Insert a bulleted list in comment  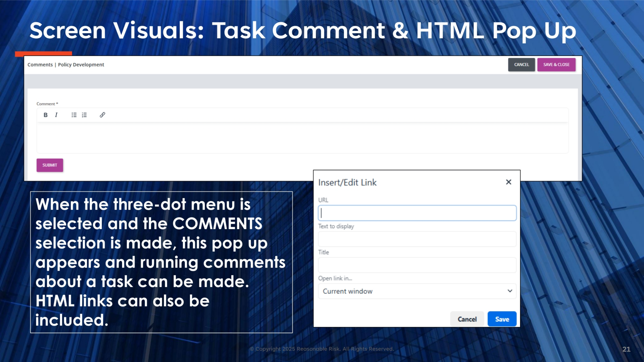point(74,115)
